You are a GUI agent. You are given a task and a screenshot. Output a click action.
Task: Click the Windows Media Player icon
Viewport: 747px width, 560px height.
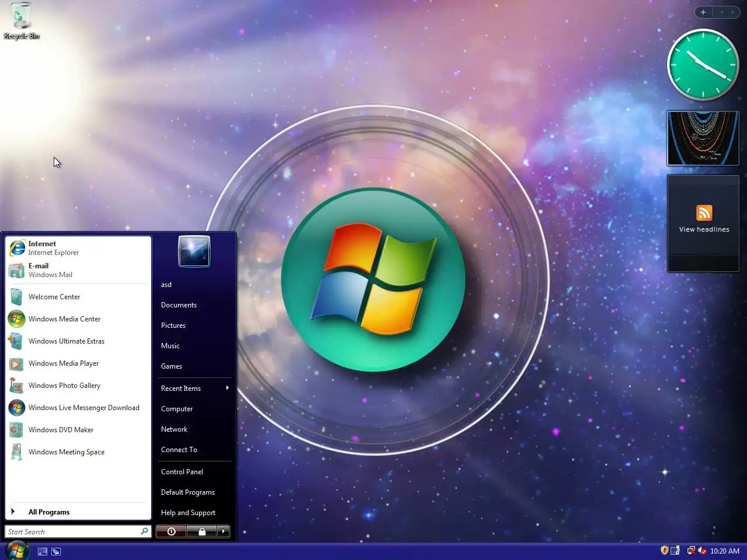click(x=17, y=363)
